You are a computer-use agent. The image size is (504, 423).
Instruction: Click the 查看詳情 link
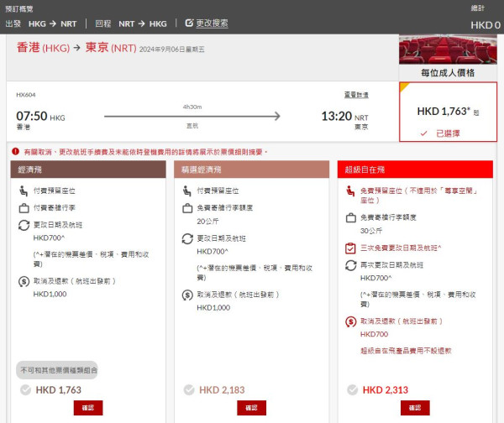click(x=356, y=95)
